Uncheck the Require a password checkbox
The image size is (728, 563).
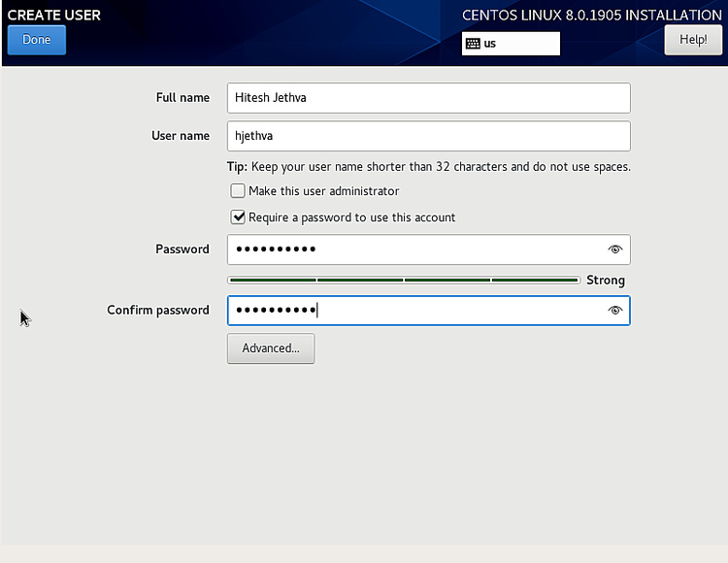click(238, 217)
